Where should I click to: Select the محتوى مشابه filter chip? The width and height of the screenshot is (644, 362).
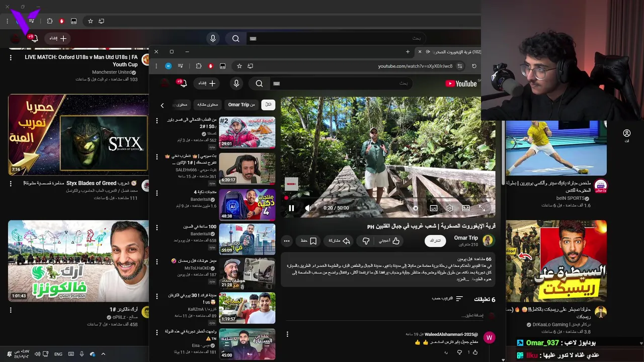point(208,105)
